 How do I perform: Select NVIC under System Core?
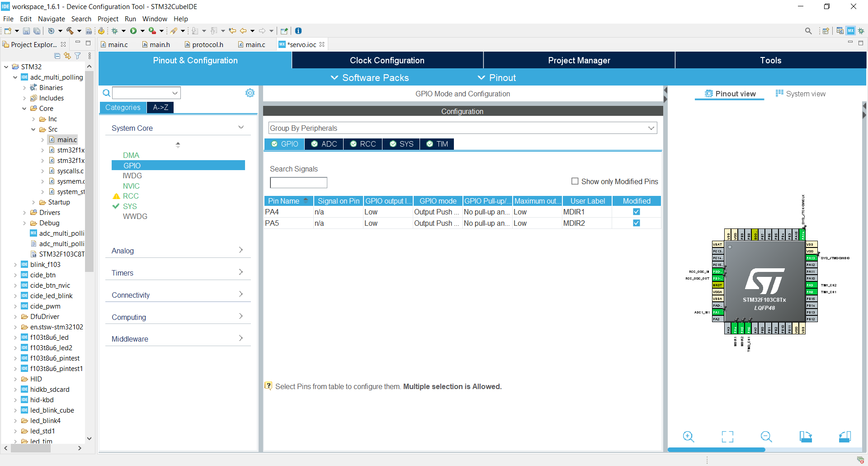coord(131,186)
